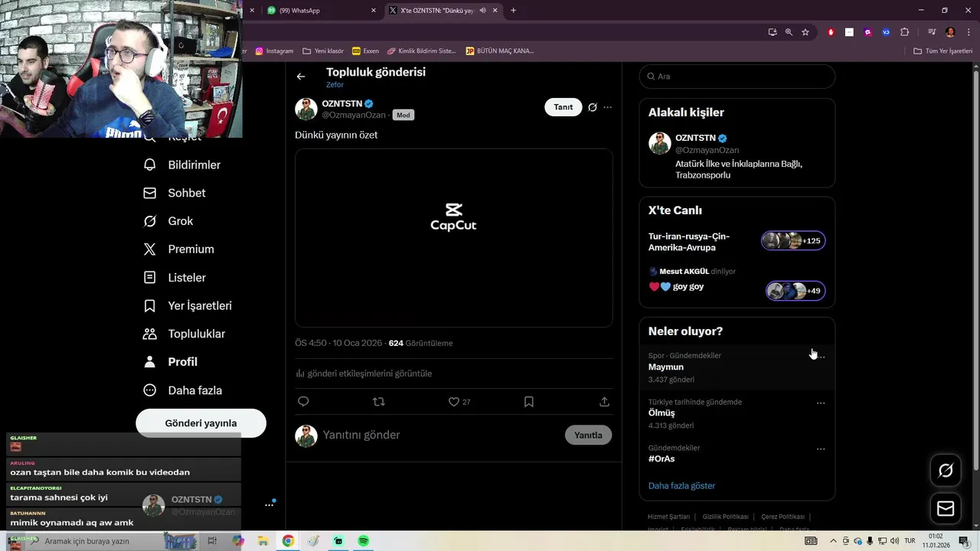Click the Tanıt promote button
Image resolution: width=980 pixels, height=551 pixels.
tap(563, 107)
